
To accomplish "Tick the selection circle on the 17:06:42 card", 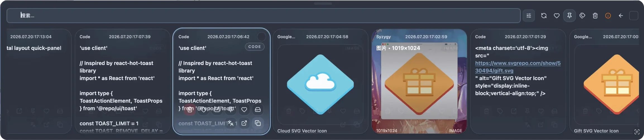I will pos(261,37).
